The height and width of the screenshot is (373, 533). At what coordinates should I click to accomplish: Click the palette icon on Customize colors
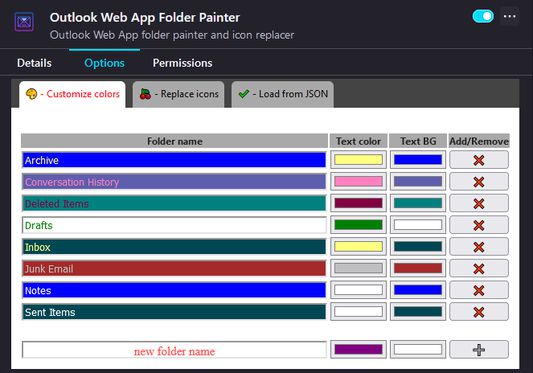[x=31, y=94]
